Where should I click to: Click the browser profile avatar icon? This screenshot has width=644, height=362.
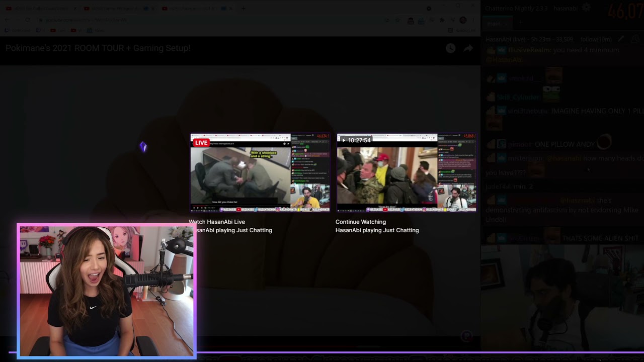pos(463,20)
